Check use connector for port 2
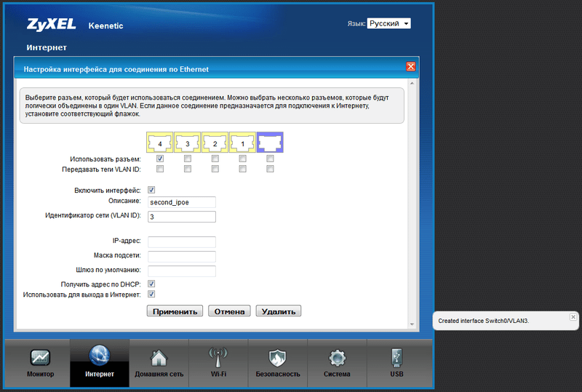 pyautogui.click(x=215, y=159)
